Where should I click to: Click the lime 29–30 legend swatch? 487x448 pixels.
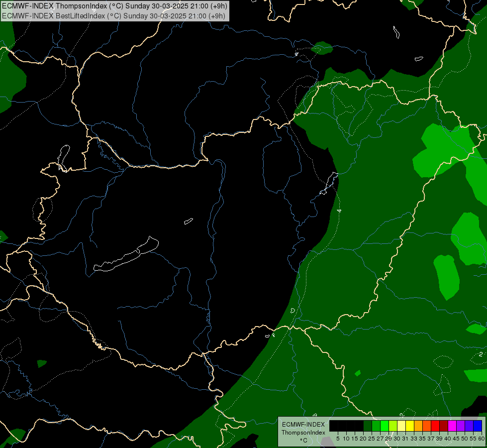click(393, 426)
